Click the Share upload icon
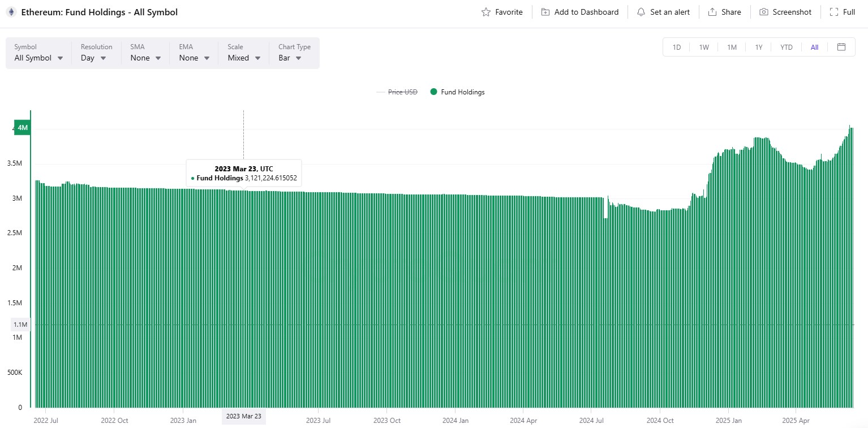 [x=712, y=12]
